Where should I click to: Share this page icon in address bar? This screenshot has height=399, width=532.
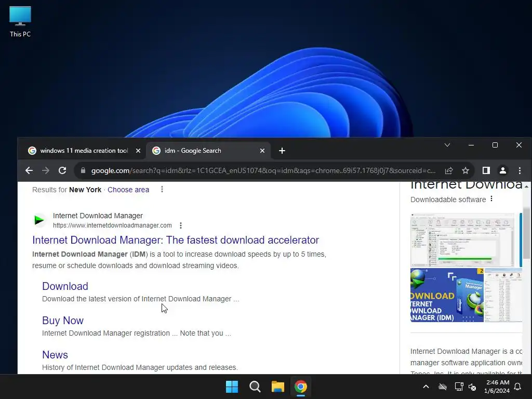449,170
